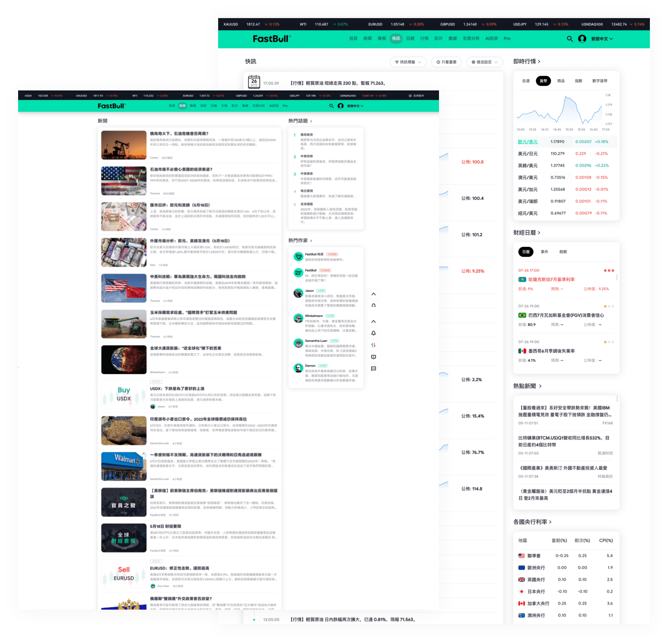Click the Walmart storefront news thumbnail
This screenshot has width=668, height=644.
pos(124,466)
